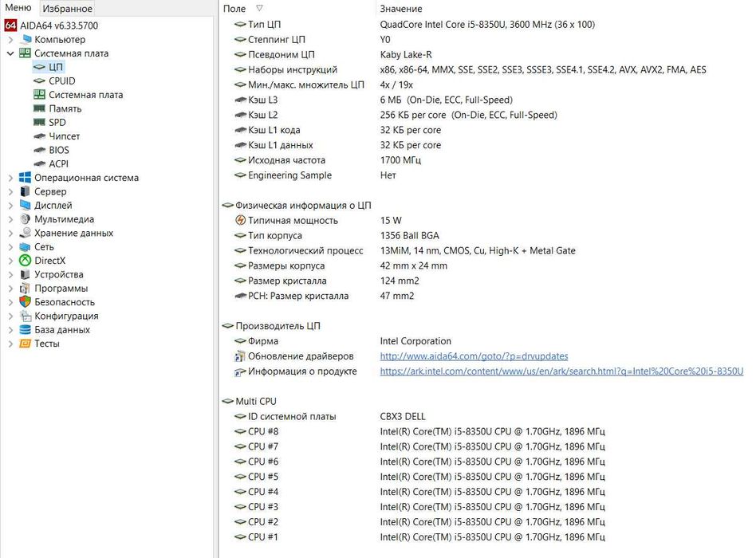Click the Системная плата motherboard icon with collapse chevron

(x=25, y=53)
